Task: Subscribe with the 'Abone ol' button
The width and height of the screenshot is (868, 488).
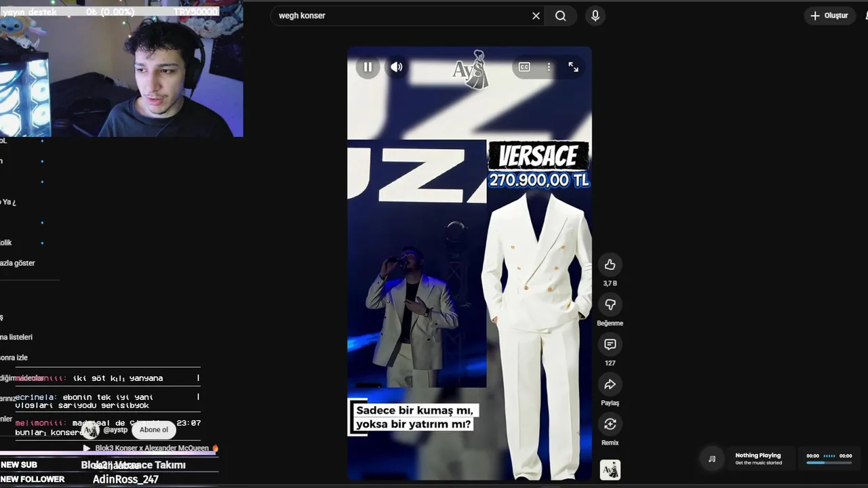Action: [154, 430]
